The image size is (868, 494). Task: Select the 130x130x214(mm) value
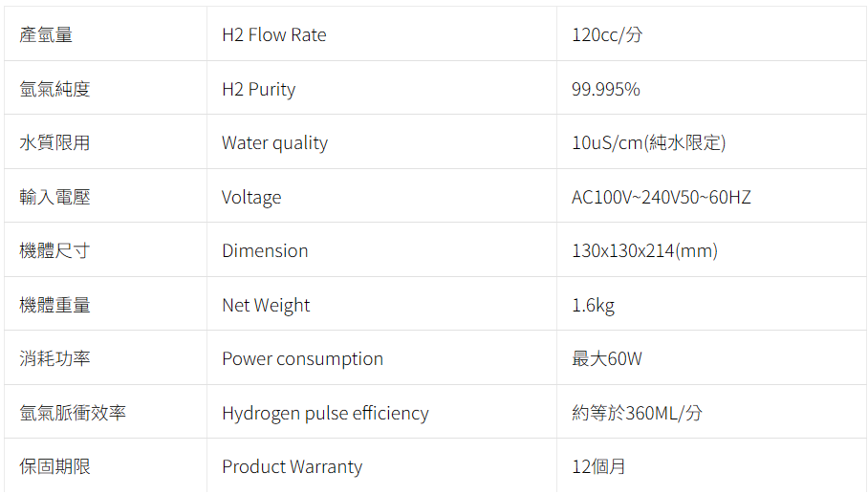click(644, 251)
